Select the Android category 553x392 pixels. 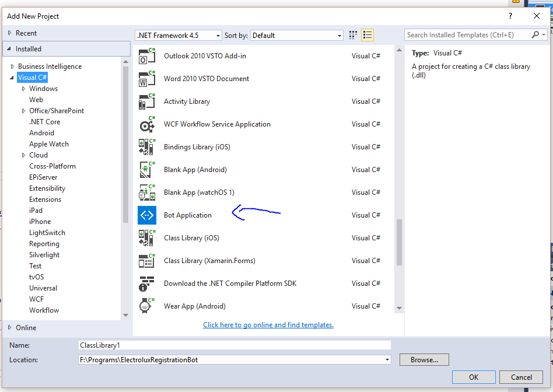pyautogui.click(x=41, y=133)
